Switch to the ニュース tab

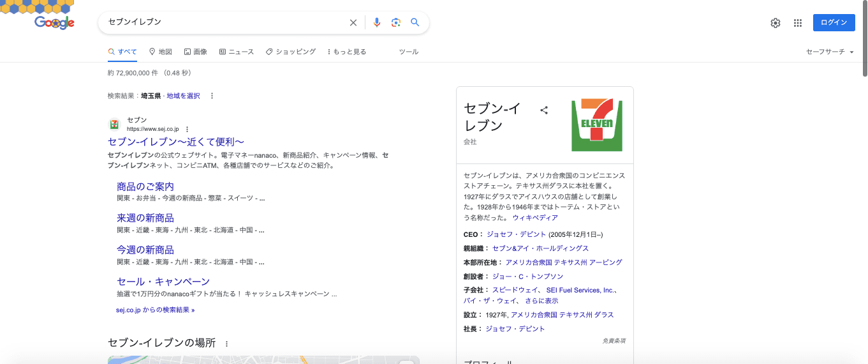236,52
